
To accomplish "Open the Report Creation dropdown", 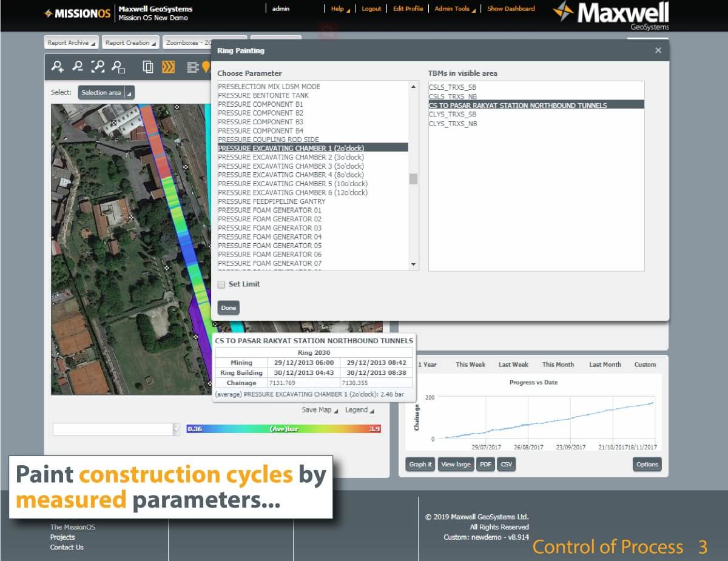I will [x=130, y=42].
